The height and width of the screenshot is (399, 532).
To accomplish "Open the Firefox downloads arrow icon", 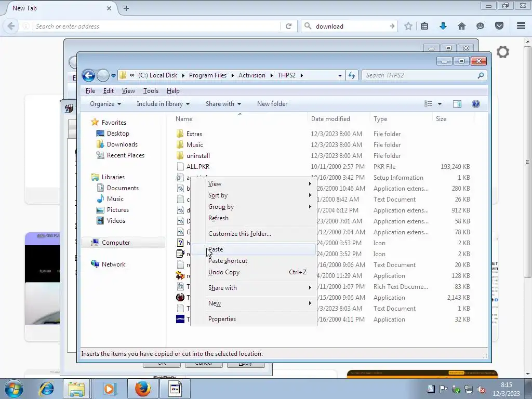I will coord(443,26).
